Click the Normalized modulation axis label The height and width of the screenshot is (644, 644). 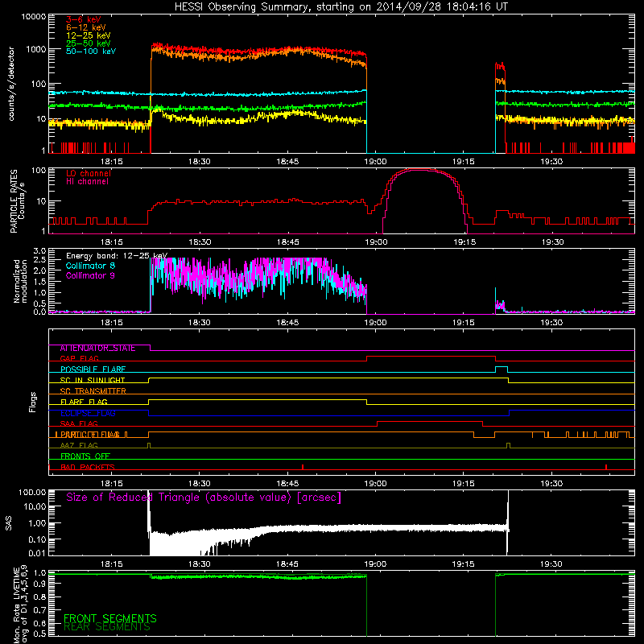(x=20, y=281)
